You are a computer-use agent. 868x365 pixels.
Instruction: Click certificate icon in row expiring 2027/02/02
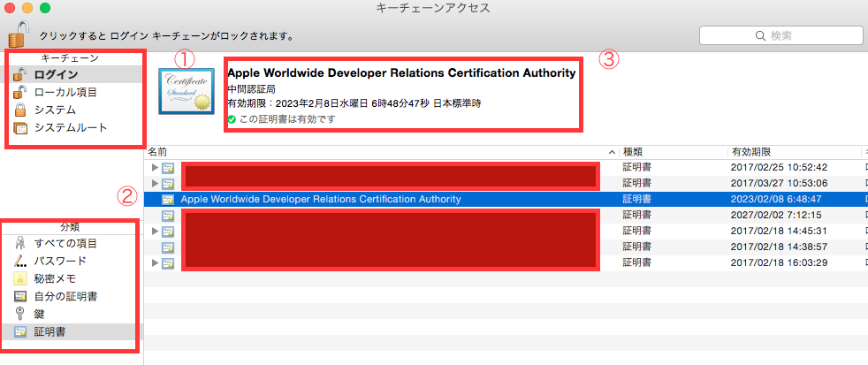[x=168, y=215]
